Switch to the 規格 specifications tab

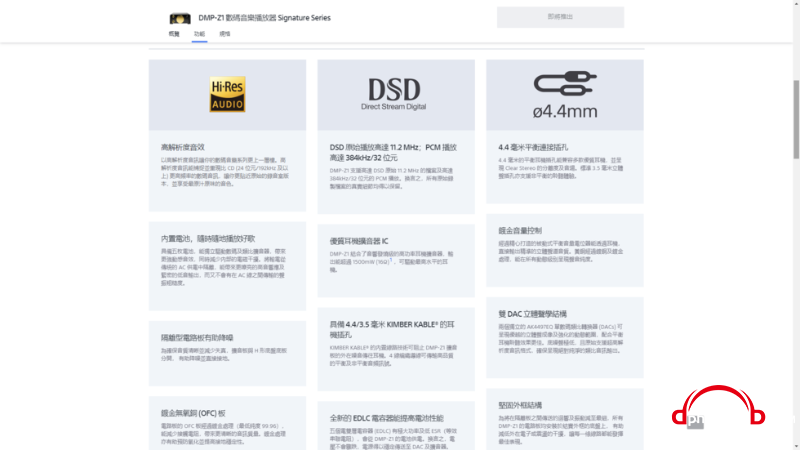coord(224,34)
